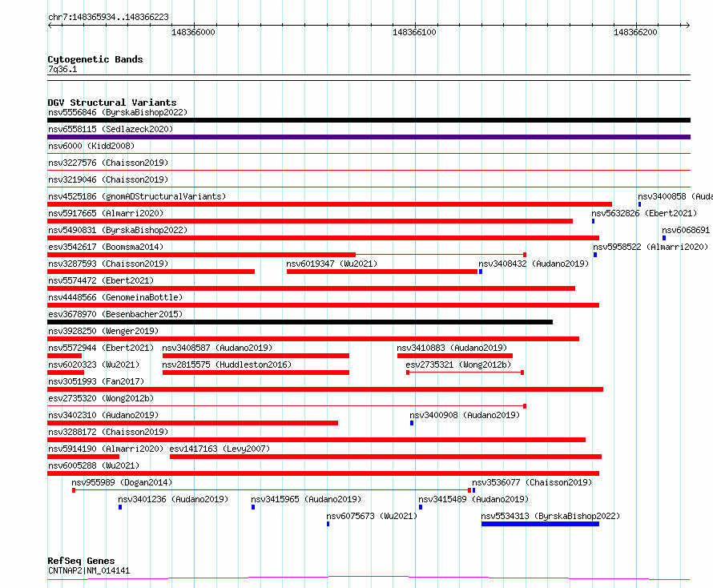Click the blue nsv3536077 (Chaisson2019) marker
Viewport: 713px width, 588px height.
(473, 490)
